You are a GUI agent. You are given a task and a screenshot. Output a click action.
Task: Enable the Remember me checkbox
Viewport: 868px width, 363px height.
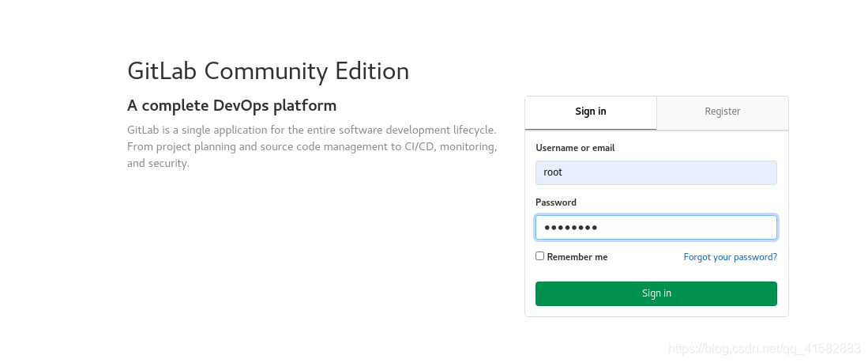[539, 256]
